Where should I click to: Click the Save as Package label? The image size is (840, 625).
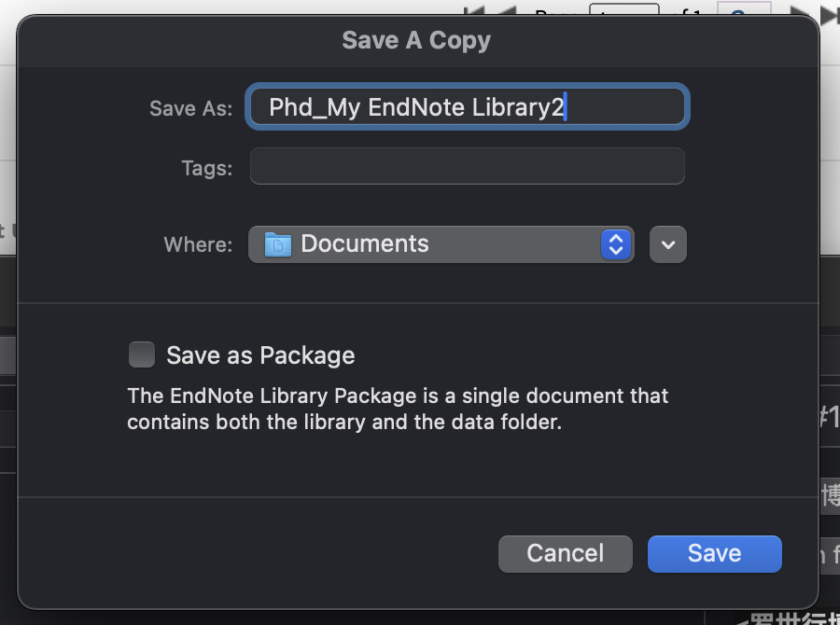coord(261,355)
